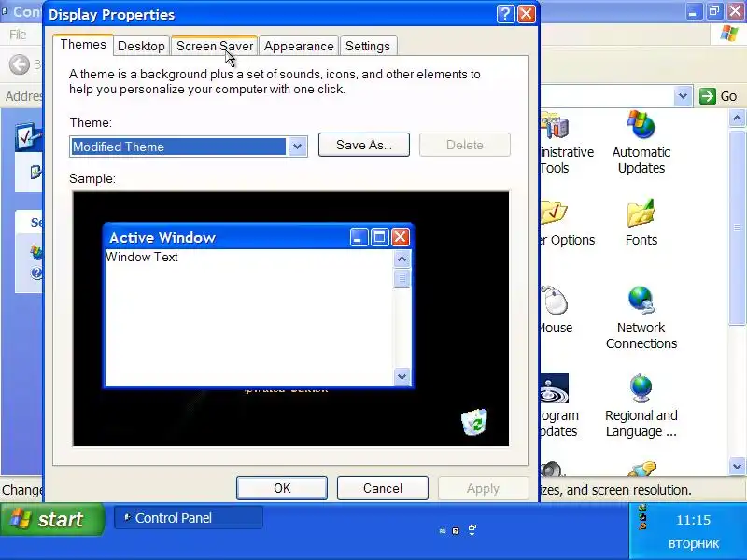This screenshot has height=560, width=747.
Task: Open the Mouse icon in Control Panel
Action: coord(556,310)
